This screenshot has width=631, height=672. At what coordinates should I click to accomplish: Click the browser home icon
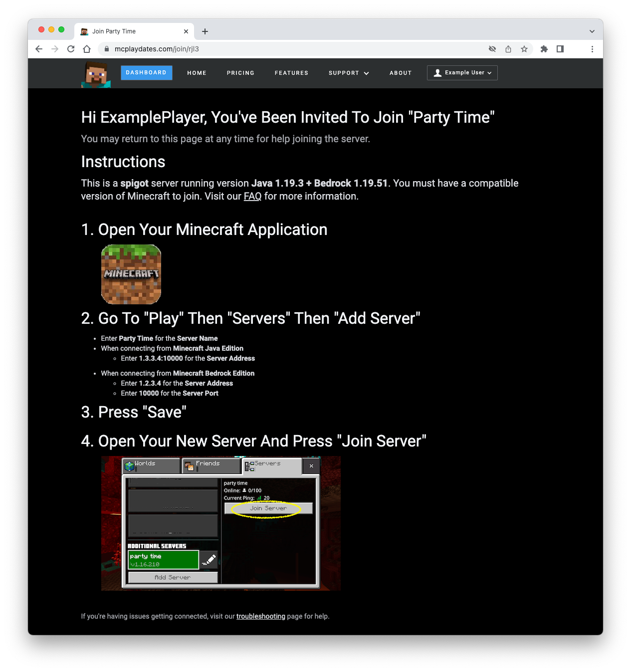[87, 49]
